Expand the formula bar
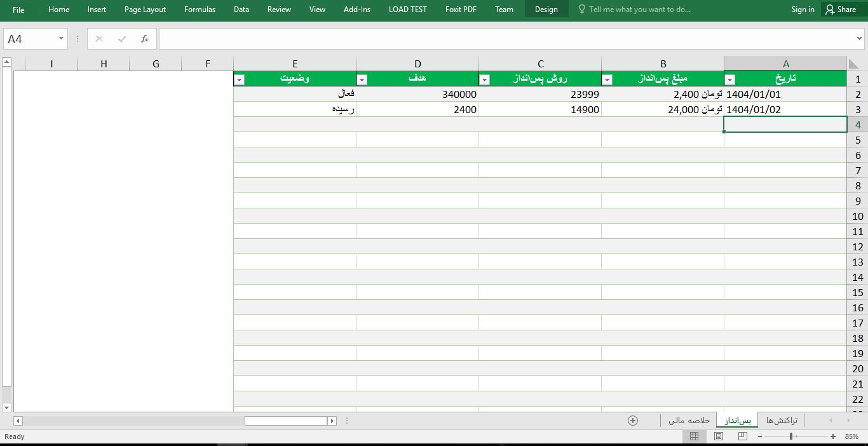Screen dimensions: 868x446 pyautogui.click(x=860, y=39)
